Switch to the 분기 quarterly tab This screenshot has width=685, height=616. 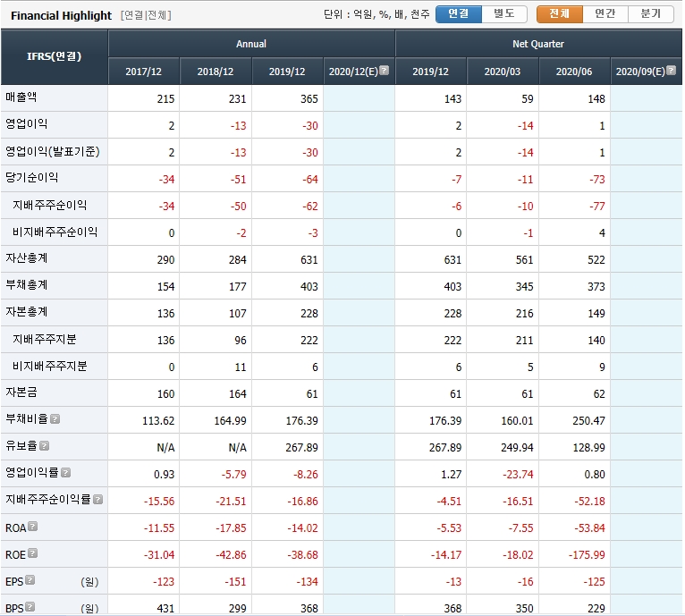651,14
